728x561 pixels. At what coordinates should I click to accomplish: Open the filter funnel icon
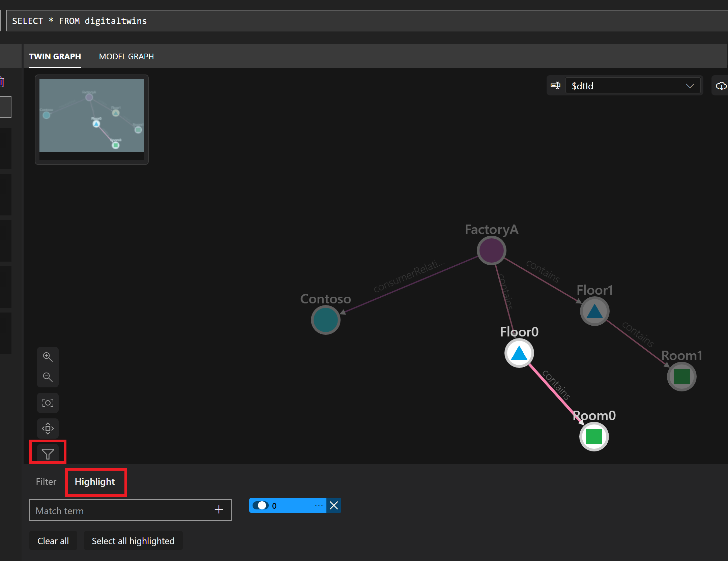(48, 453)
